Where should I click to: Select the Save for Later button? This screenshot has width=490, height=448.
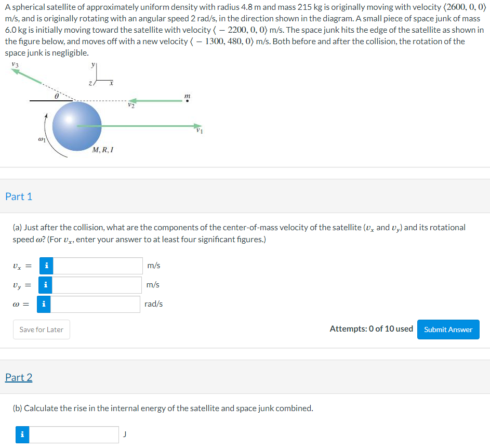click(41, 329)
